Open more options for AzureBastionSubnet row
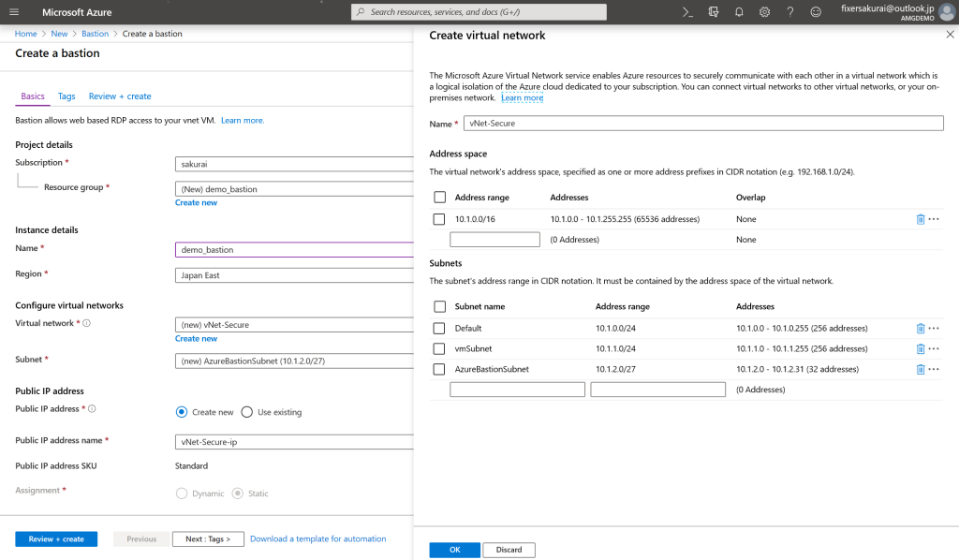Image resolution: width=959 pixels, height=560 pixels. pos(934,369)
